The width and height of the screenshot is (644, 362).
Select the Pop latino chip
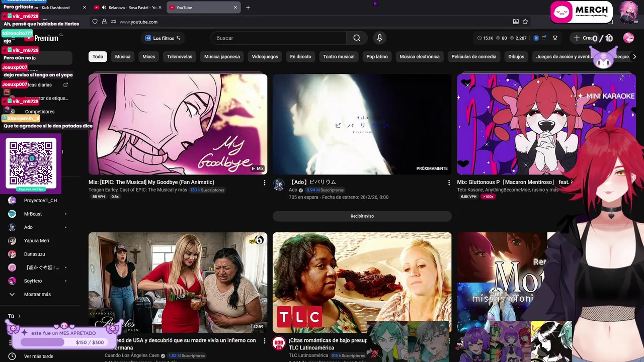point(377,57)
